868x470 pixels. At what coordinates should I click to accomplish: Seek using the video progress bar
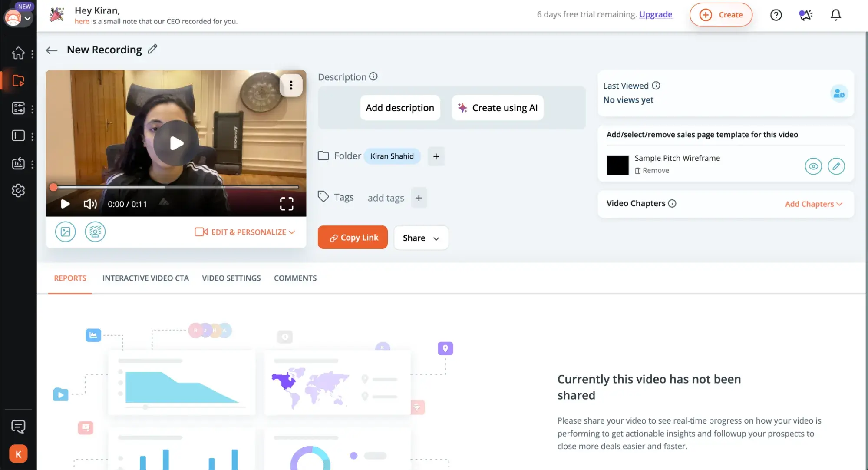click(x=176, y=188)
